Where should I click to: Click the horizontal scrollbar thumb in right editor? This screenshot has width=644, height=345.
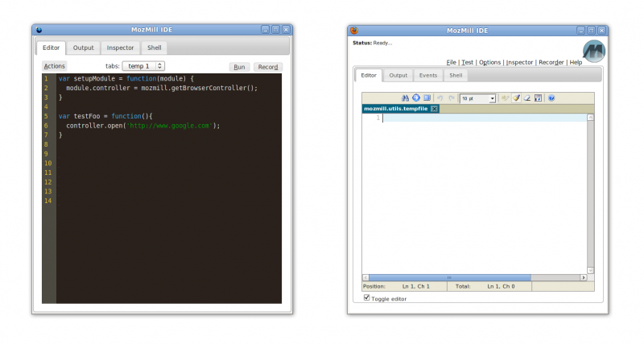coord(450,277)
